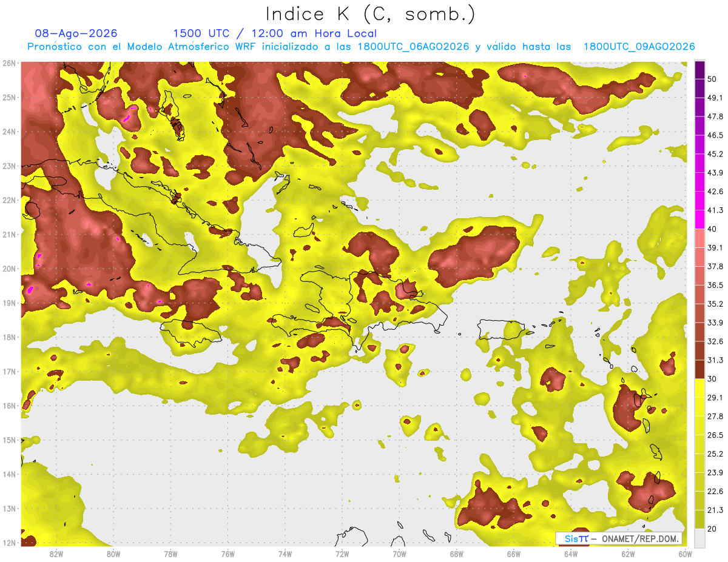This screenshot has width=728, height=562.
Task: Click the colorbar value 42.6
Action: (715, 192)
